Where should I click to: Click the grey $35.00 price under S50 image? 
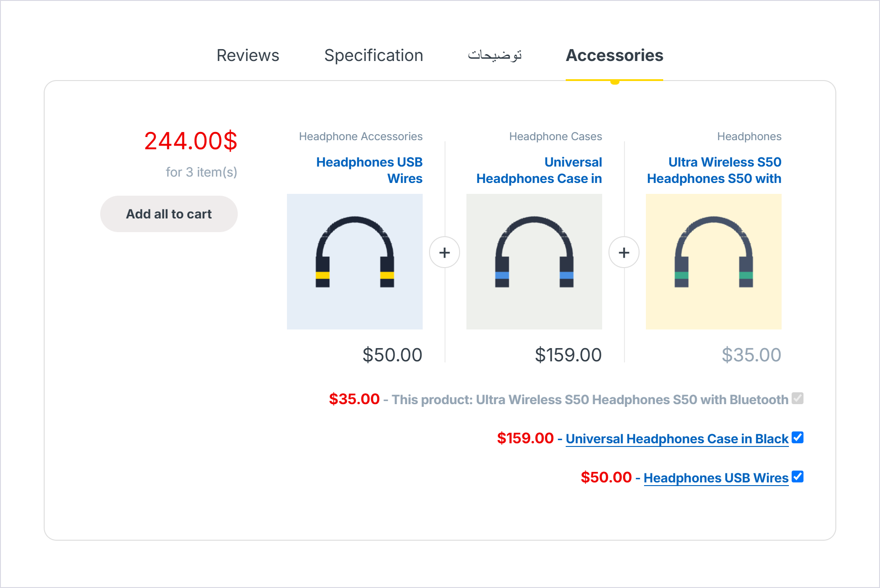751,355
